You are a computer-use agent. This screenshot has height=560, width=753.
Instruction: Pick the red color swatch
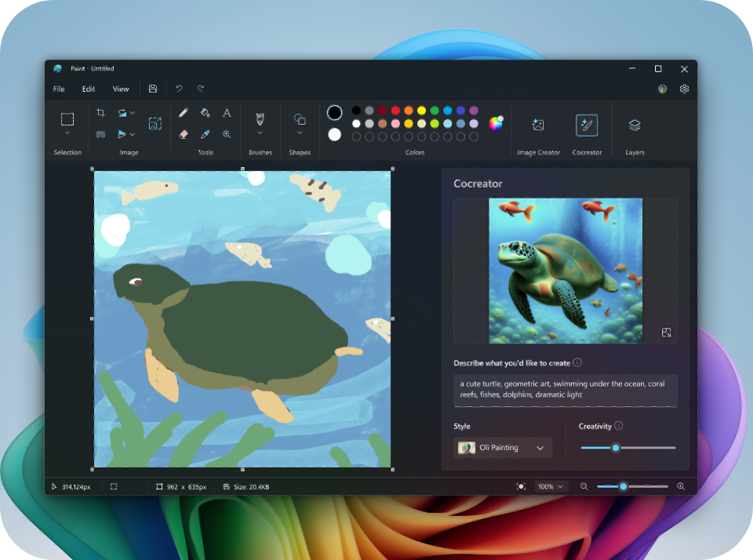tap(395, 111)
